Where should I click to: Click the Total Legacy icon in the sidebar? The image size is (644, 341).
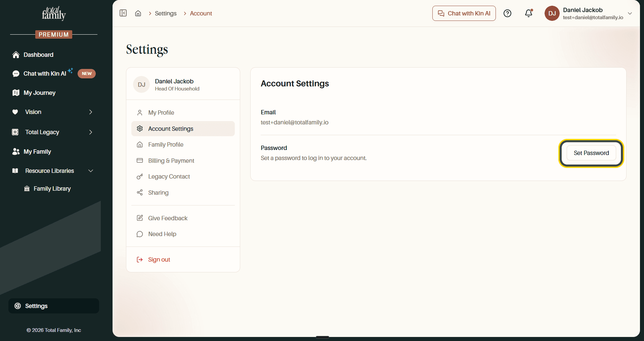[15, 132]
